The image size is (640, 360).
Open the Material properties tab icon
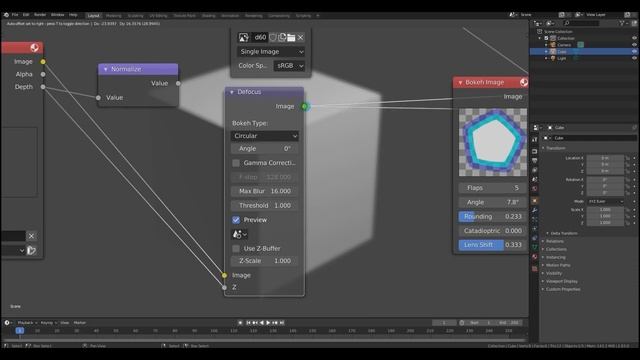(x=535, y=257)
